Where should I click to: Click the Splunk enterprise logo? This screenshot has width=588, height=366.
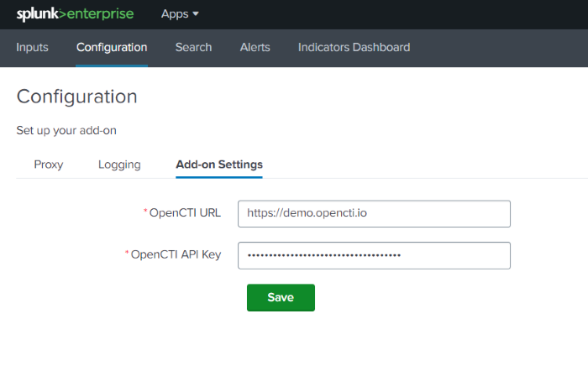click(x=75, y=14)
